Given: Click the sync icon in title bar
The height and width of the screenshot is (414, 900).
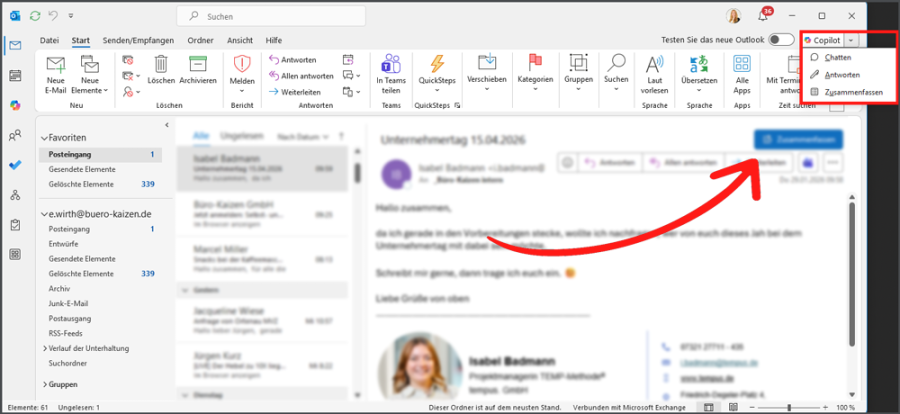Looking at the screenshot, I should coord(36,16).
